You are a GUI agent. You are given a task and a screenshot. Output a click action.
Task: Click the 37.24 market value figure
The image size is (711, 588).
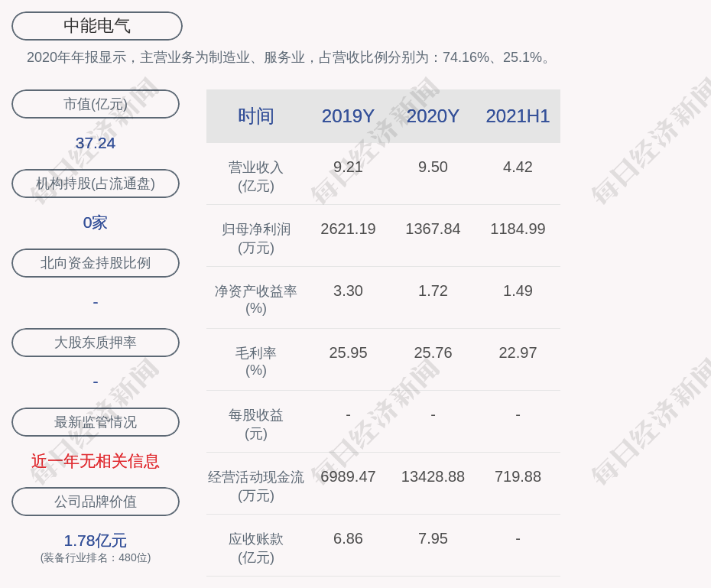pyautogui.click(x=96, y=143)
